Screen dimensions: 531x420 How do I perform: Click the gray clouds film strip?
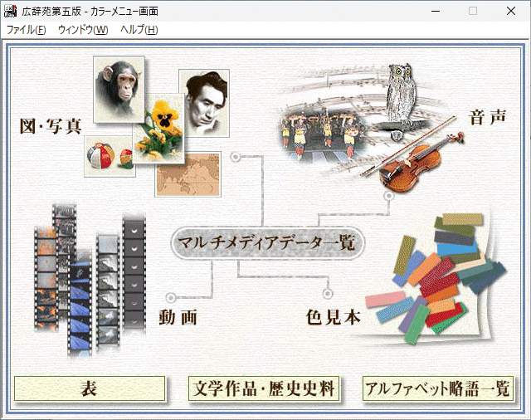[x=108, y=291]
